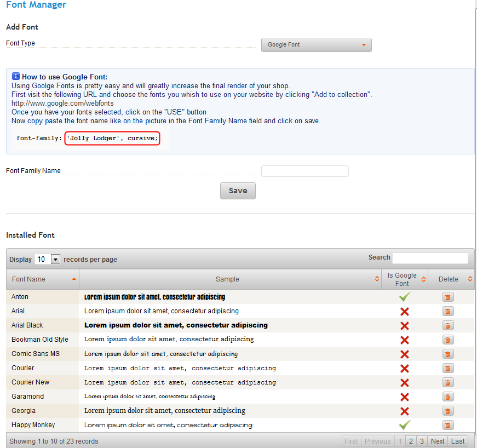Viewport: 477px width, 448px height.
Task: Click the Previous pagination button
Action: 377,441
